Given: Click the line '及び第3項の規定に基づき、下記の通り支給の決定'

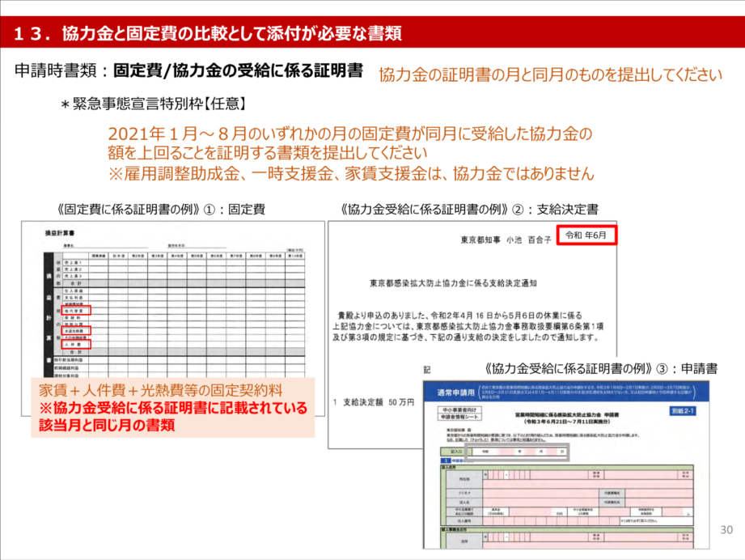Looking at the screenshot, I should 466,337.
